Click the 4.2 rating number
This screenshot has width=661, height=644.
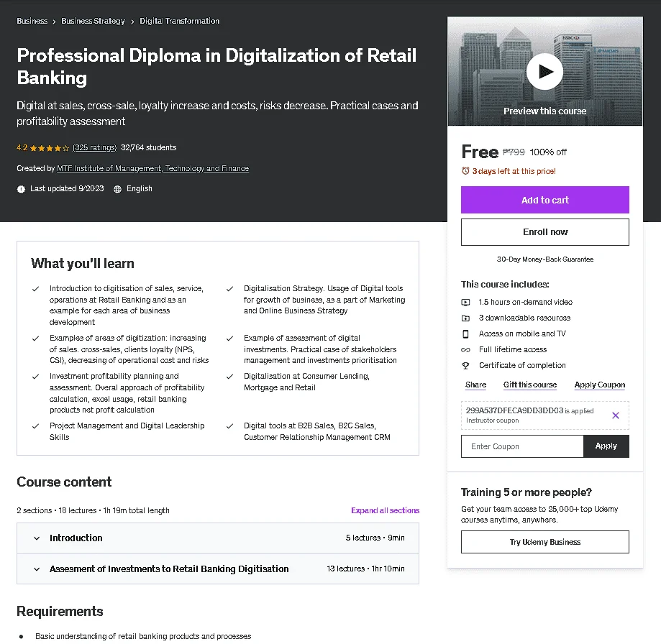tap(22, 147)
